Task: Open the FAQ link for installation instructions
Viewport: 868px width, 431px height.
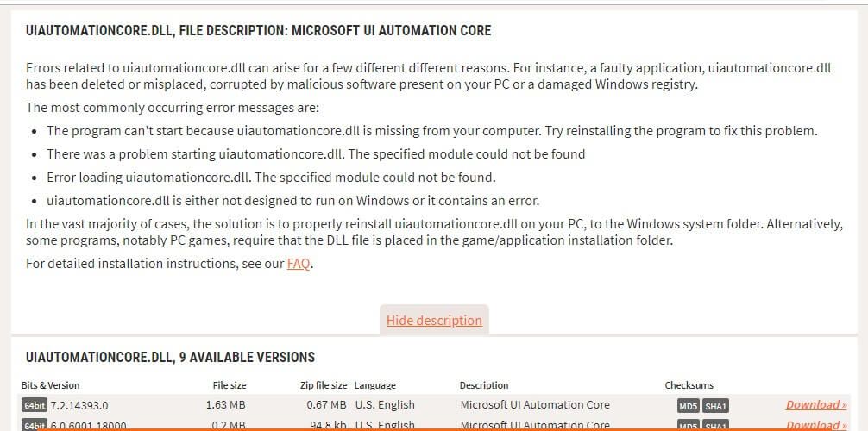Action: tap(299, 264)
